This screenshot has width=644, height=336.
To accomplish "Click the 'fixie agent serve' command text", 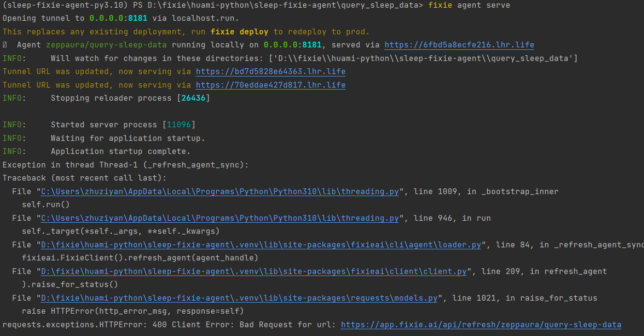I will (x=469, y=5).
